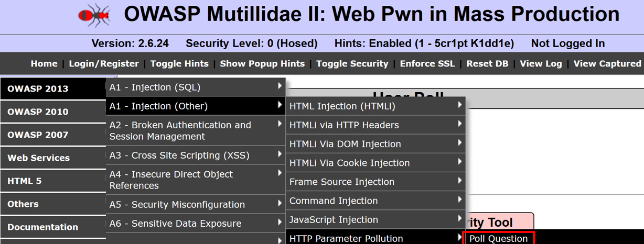Screen dimensions: 644x244
Task: Click Enforce SSL
Action: click(x=427, y=64)
